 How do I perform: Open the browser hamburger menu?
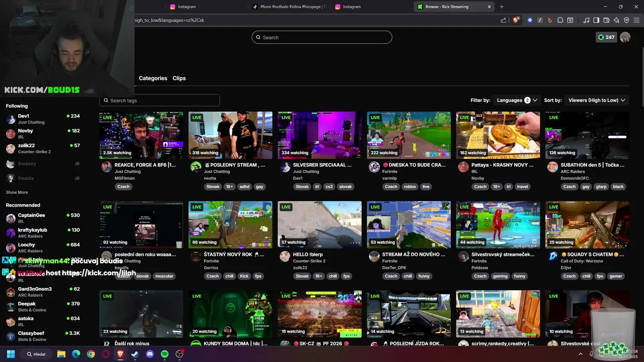(x=636, y=20)
